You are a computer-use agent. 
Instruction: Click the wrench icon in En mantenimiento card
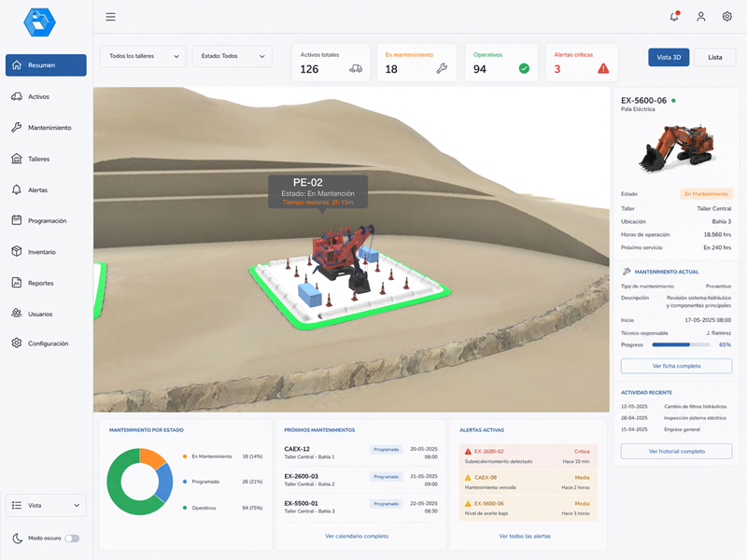point(442,68)
